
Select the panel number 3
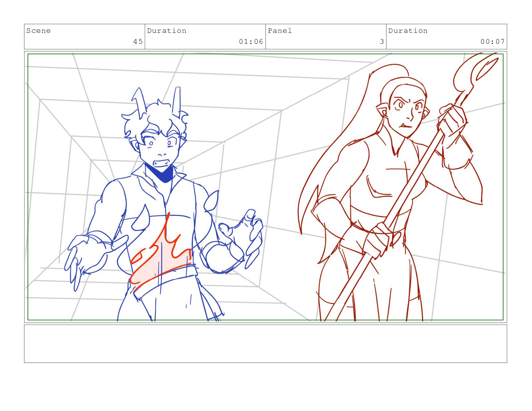click(x=382, y=42)
